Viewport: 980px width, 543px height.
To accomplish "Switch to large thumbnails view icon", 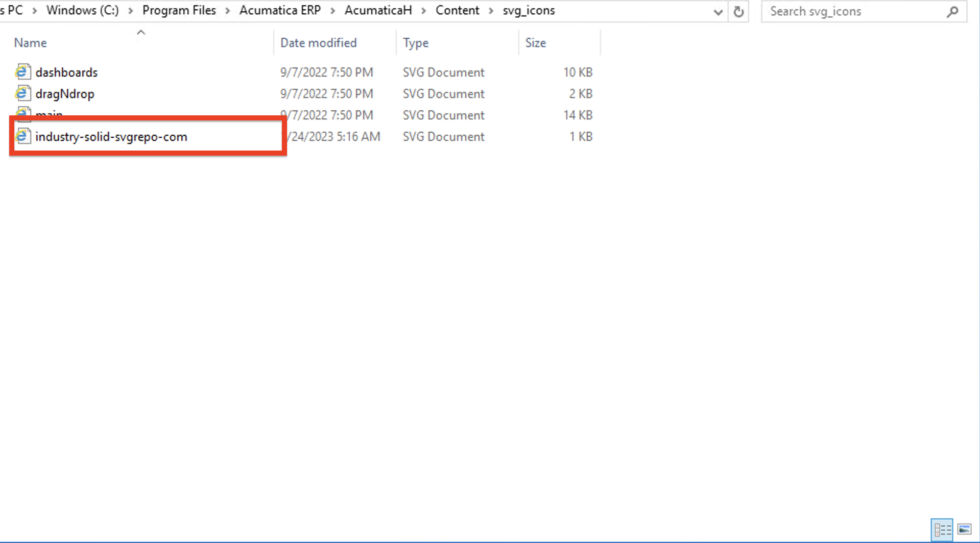I will (x=964, y=529).
